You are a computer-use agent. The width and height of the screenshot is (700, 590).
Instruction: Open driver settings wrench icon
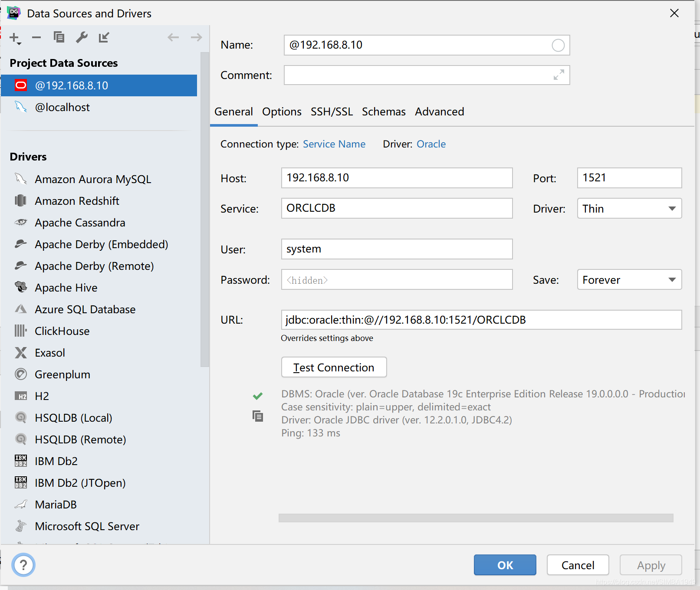click(x=82, y=37)
